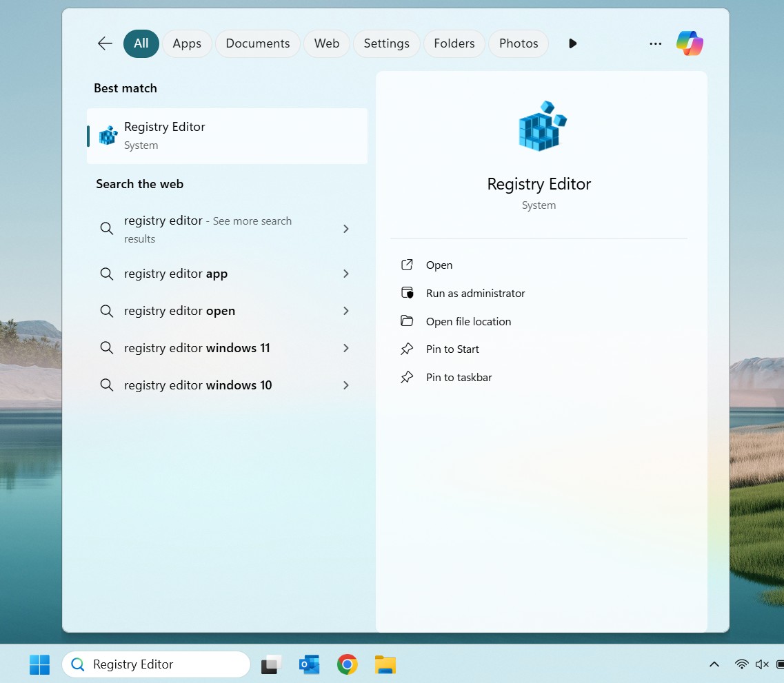Click the shield icon for Run as administrator
The width and height of the screenshot is (784, 683).
click(x=407, y=293)
